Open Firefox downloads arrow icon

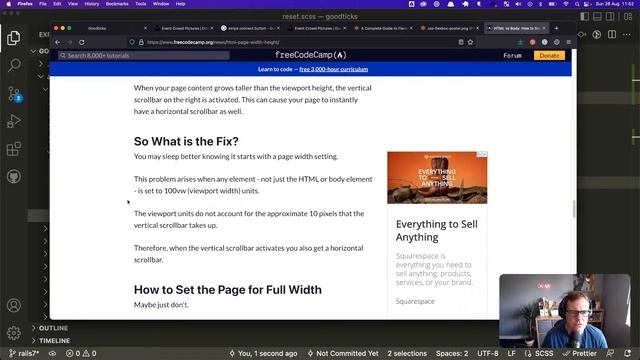tap(520, 42)
